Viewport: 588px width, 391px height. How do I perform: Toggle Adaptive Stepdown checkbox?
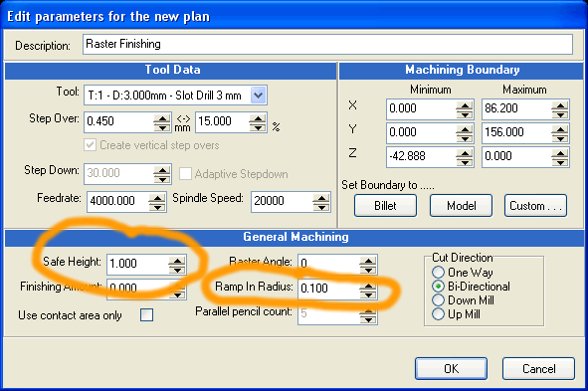tap(185, 174)
